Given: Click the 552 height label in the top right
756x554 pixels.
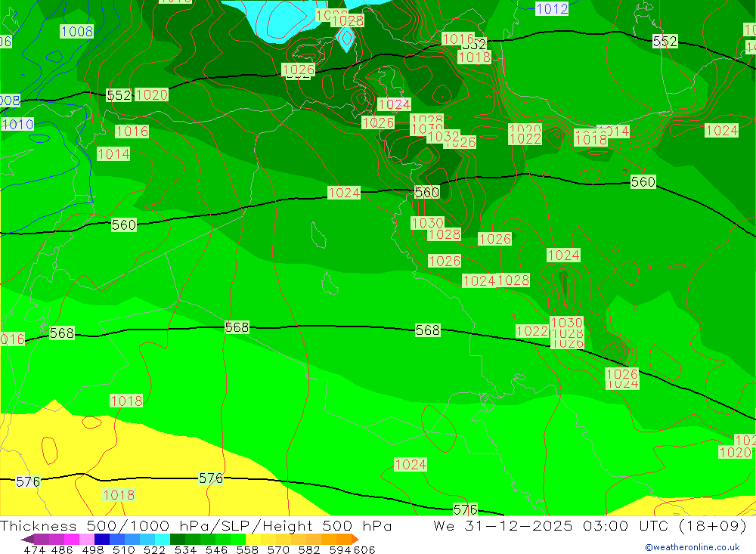Looking at the screenshot, I should tap(665, 42).
